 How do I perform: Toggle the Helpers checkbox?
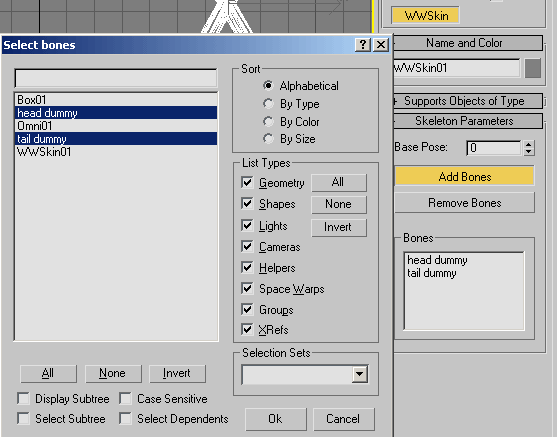[x=247, y=267]
